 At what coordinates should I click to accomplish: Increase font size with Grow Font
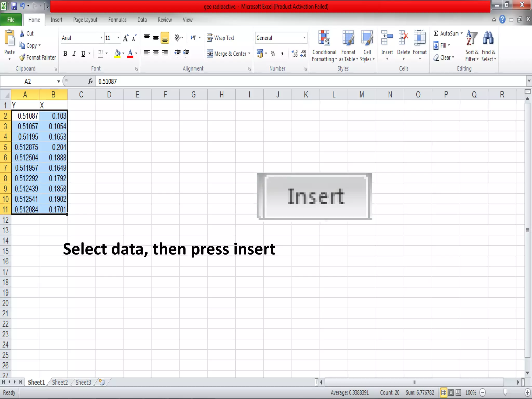126,38
